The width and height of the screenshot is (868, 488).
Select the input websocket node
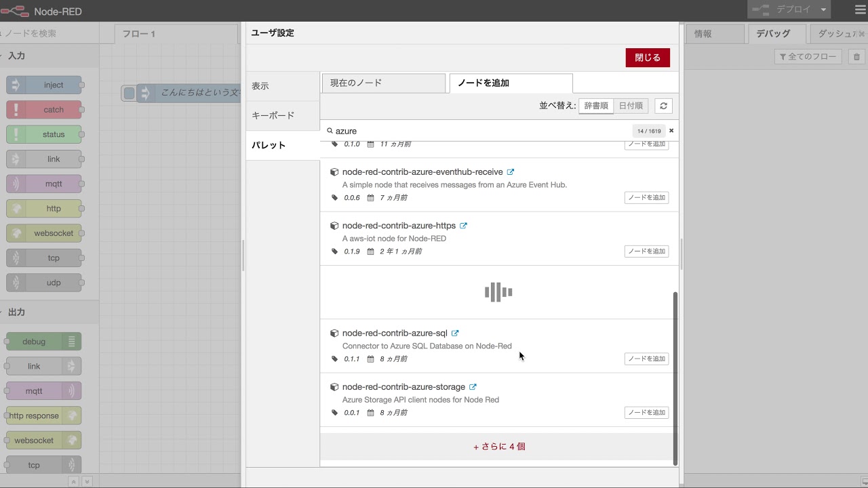(44, 233)
